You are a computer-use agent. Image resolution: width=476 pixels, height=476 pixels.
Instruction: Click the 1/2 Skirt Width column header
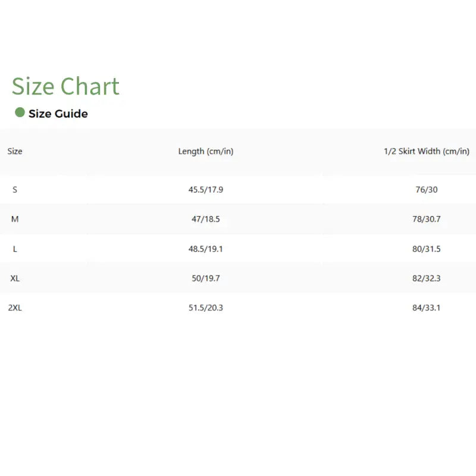click(x=426, y=151)
